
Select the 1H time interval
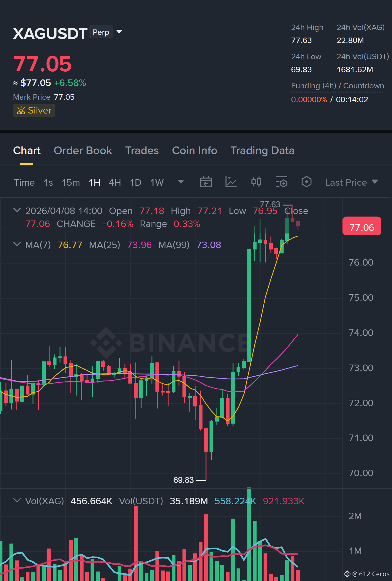click(94, 182)
